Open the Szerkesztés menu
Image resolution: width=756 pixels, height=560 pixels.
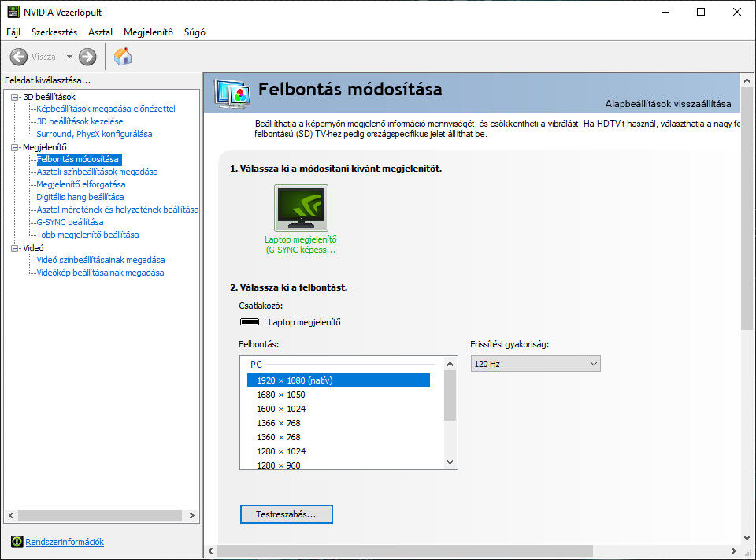coord(54,32)
